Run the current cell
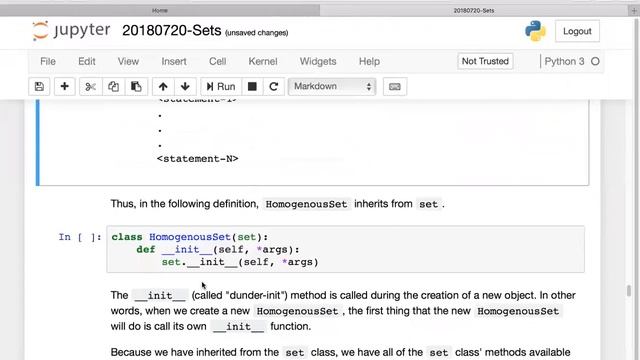This screenshot has width=640, height=360. pyautogui.click(x=221, y=87)
